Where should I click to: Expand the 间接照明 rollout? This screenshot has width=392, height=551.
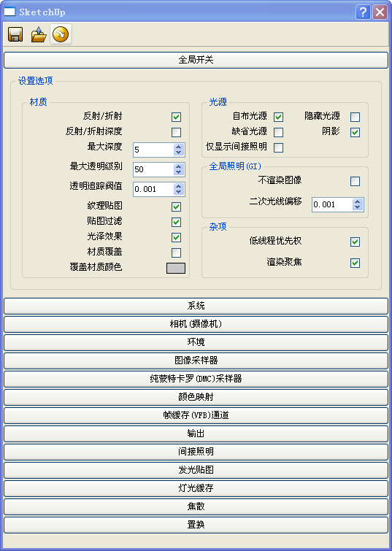tap(196, 452)
